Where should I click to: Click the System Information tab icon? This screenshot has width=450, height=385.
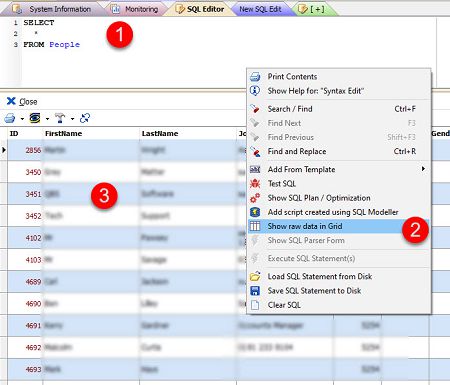[x=17, y=9]
